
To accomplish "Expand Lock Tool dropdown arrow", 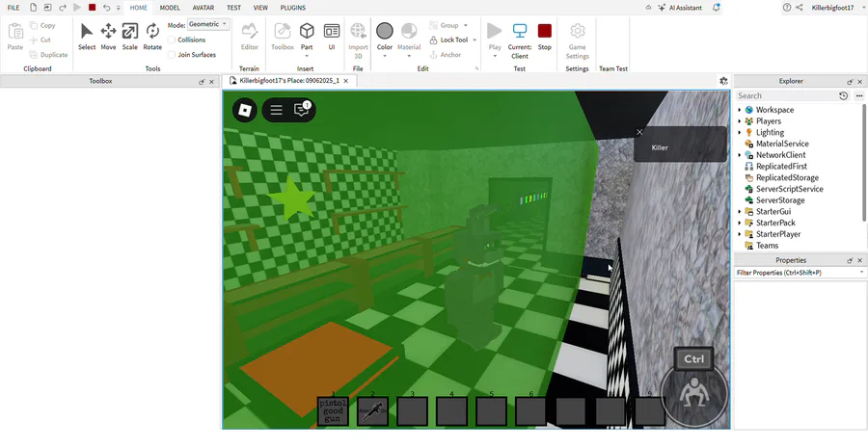I will coord(475,40).
